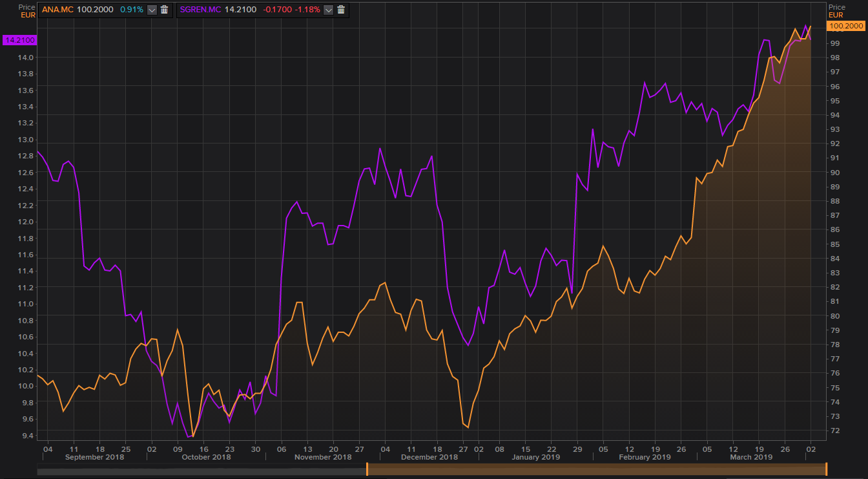The height and width of the screenshot is (479, 868).
Task: Click the -0.1700 net change for SGREN.MC
Action: point(277,10)
